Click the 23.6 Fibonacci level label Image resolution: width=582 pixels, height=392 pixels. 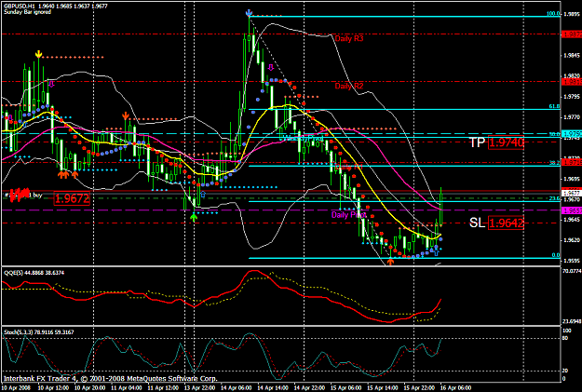[x=555, y=198]
